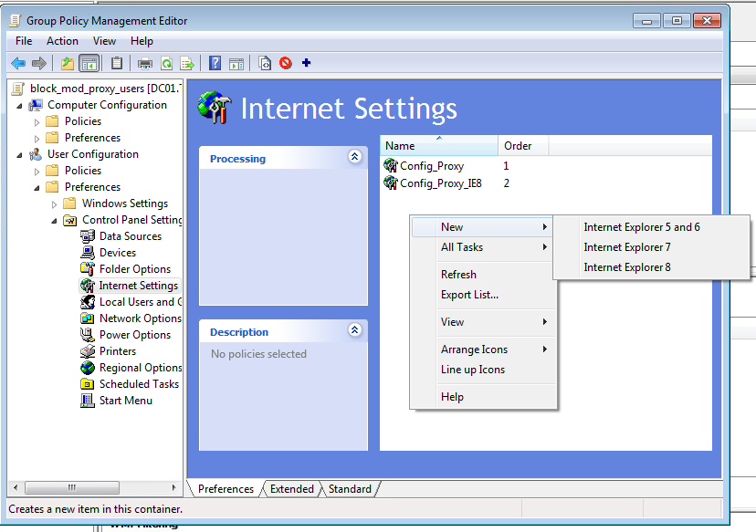Choose Internet Explorer 7 submenu item
Screen dimensions: 756x532
(651, 247)
